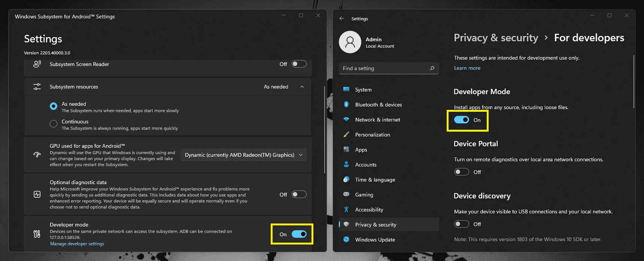The width and height of the screenshot is (644, 261).
Task: Click Manage developer settings link
Action: click(x=77, y=244)
